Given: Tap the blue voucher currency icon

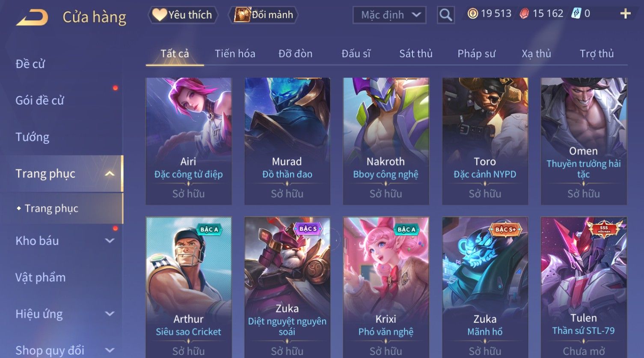Looking at the screenshot, I should pos(576,14).
